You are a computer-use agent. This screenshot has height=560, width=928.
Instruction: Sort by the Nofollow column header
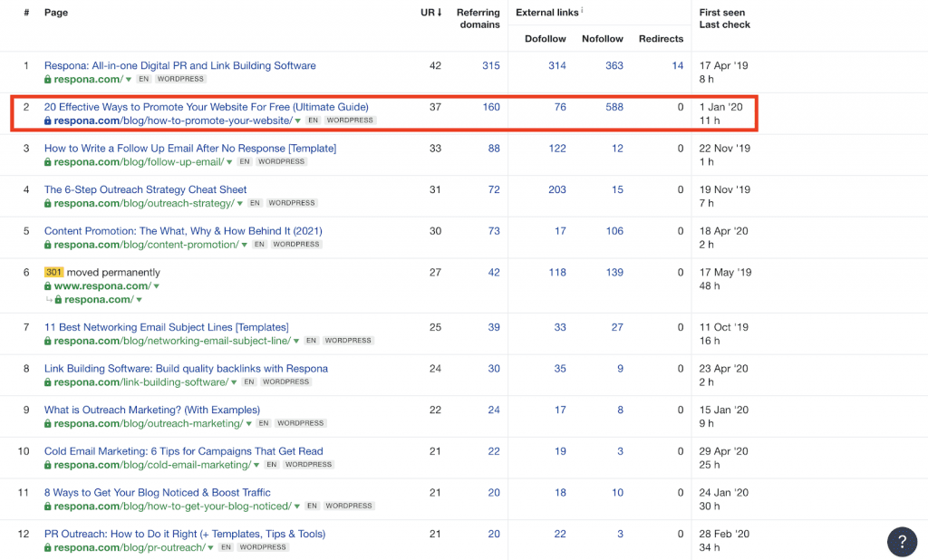pos(602,38)
